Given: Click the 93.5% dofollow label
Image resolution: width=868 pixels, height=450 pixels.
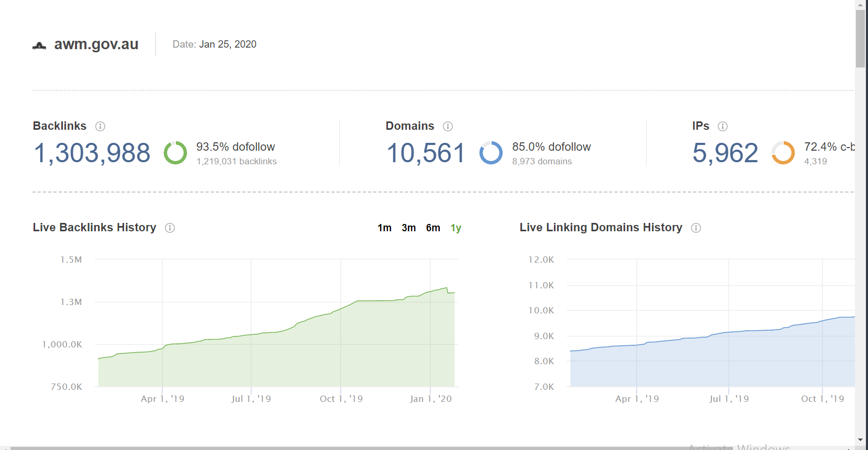Looking at the screenshot, I should pyautogui.click(x=236, y=147).
